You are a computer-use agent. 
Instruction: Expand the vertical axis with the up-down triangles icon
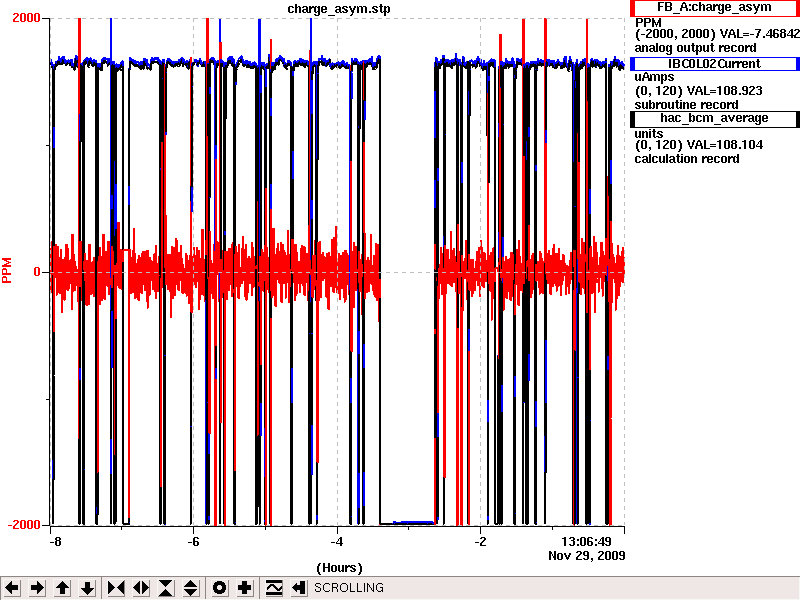(x=191, y=588)
